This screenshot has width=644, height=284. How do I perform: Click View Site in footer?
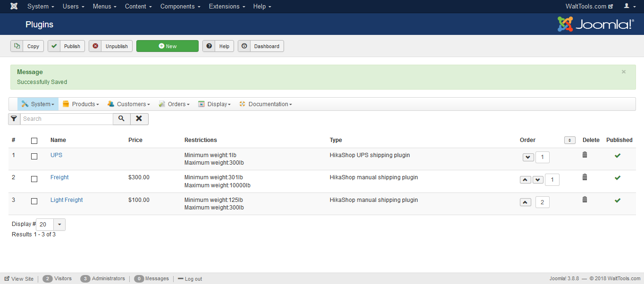pyautogui.click(x=19, y=279)
